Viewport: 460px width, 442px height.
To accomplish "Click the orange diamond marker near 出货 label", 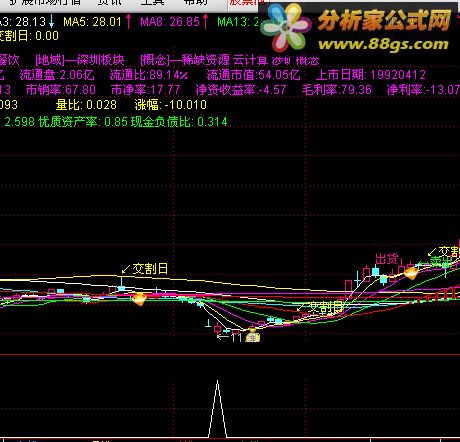I will click(x=411, y=273).
